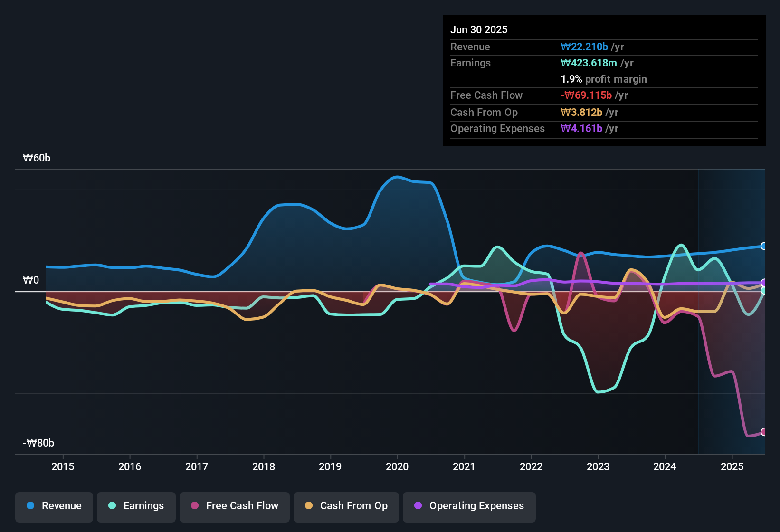Click the Revenue endpoint marker on the chart
Viewport: 780px width, 532px height.
(764, 246)
